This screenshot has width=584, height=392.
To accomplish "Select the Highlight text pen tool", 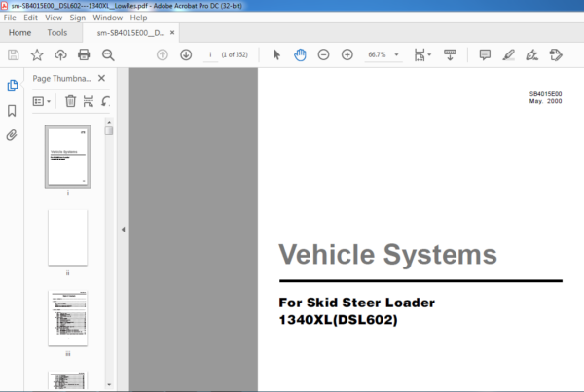I will [508, 55].
